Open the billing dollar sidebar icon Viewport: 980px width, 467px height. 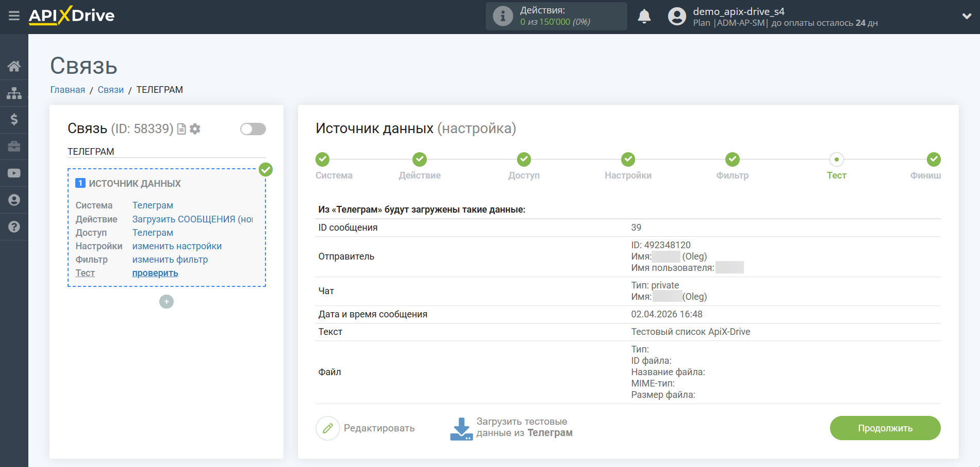point(14,120)
